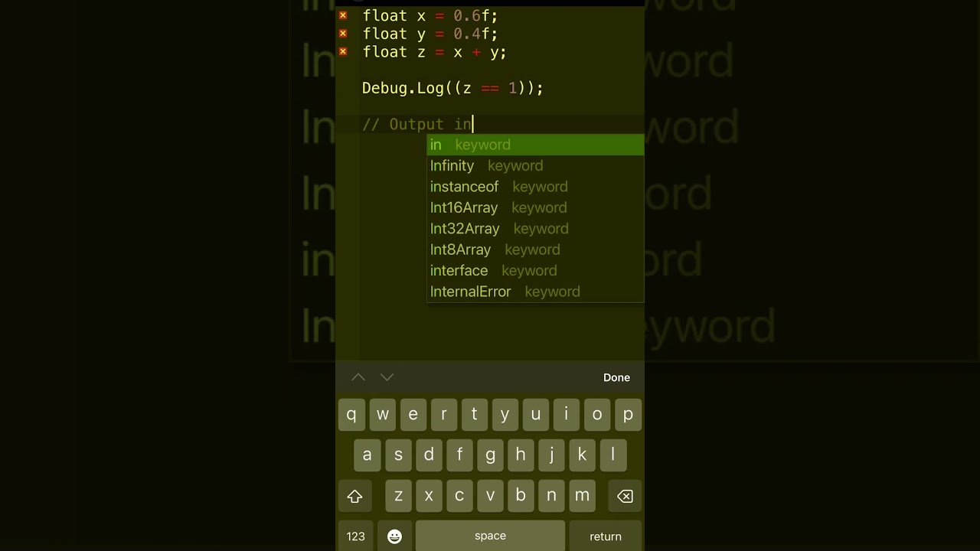The width and height of the screenshot is (980, 551).
Task: Tap the 'i' key
Action: [x=566, y=414]
